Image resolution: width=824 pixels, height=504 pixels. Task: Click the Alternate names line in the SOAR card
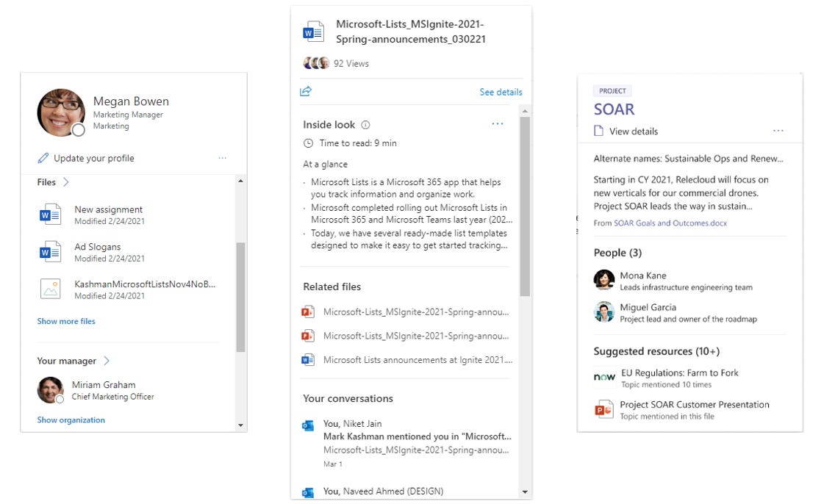coord(689,159)
